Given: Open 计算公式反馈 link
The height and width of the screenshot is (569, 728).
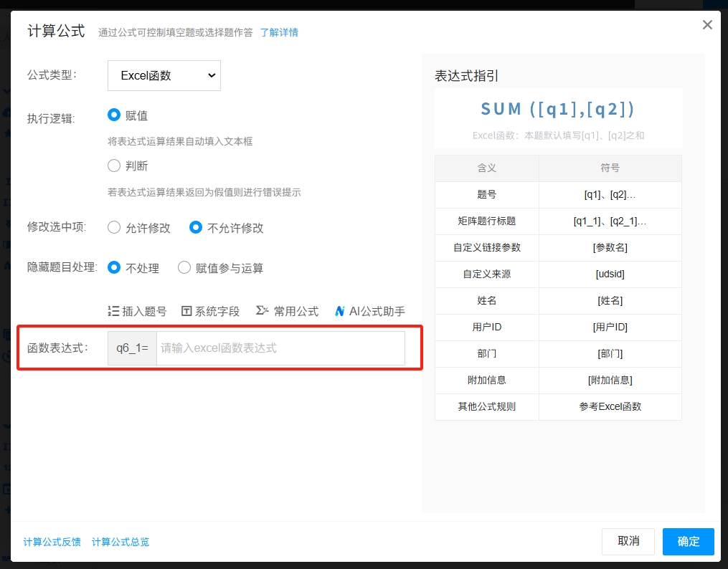Looking at the screenshot, I should 52,542.
